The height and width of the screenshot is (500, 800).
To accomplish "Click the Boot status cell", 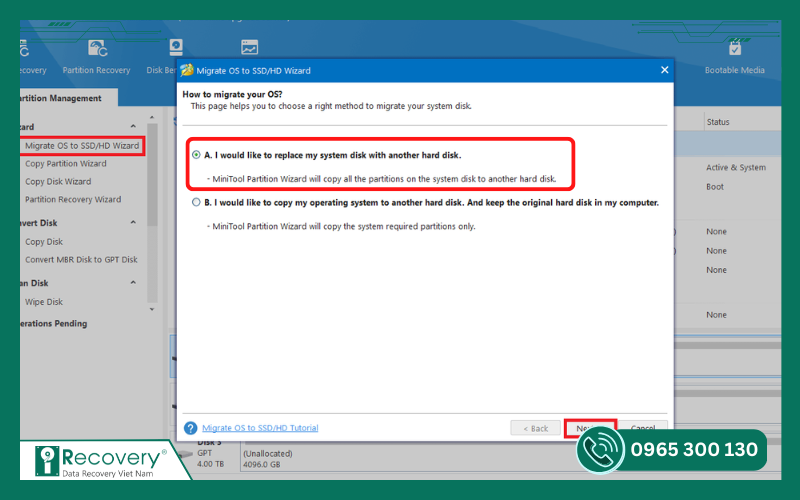I will 715,187.
